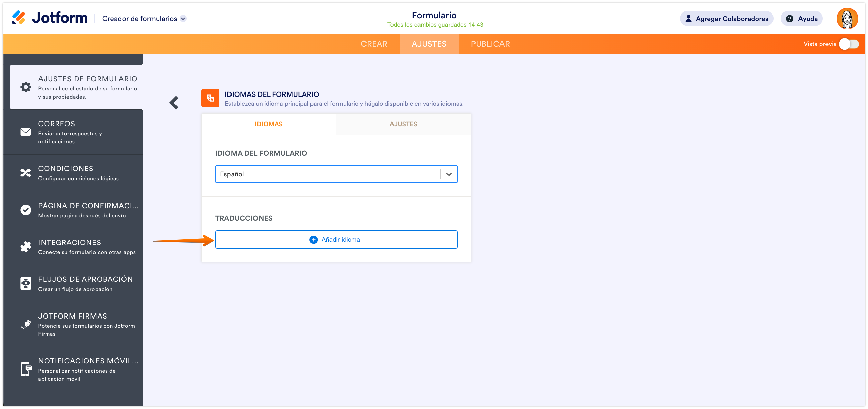Viewport: 868px width, 409px height.
Task: Click the gear icon for Ajustes de Formulario
Action: coord(25,87)
